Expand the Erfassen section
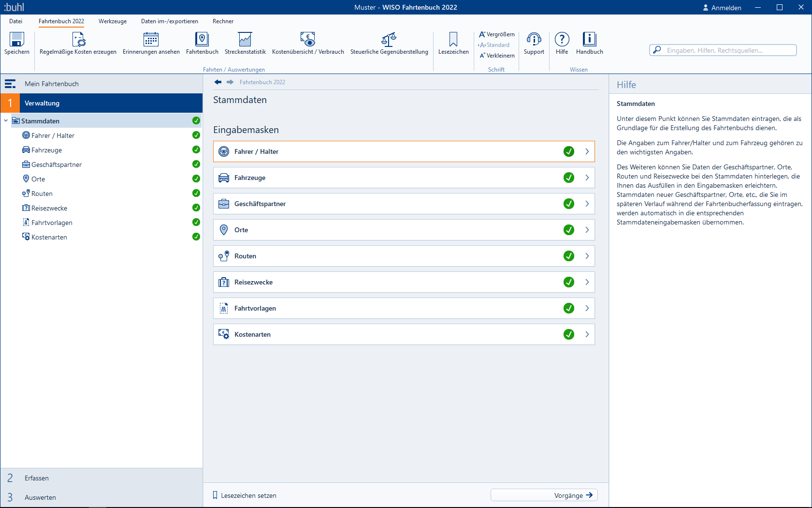 click(37, 478)
